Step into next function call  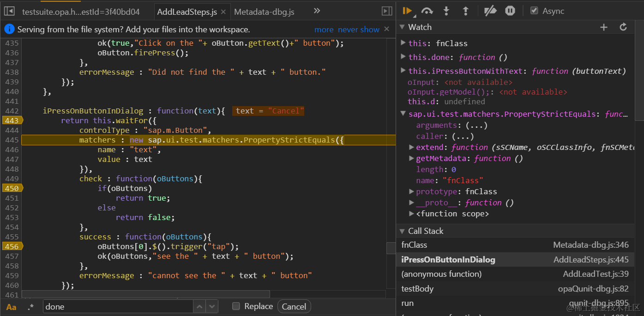pyautogui.click(x=446, y=11)
